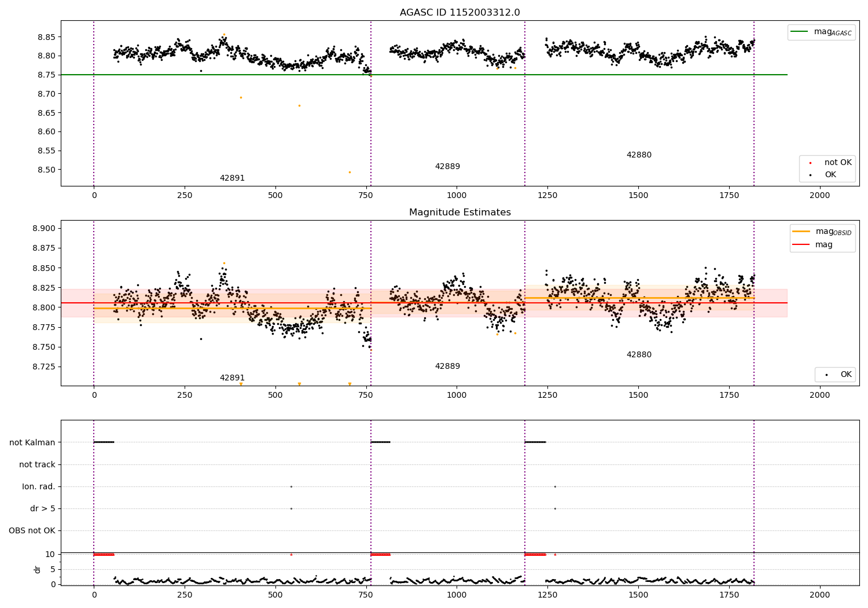Select the 'OBS not OK' row label
The image size is (868, 608).
(32, 530)
